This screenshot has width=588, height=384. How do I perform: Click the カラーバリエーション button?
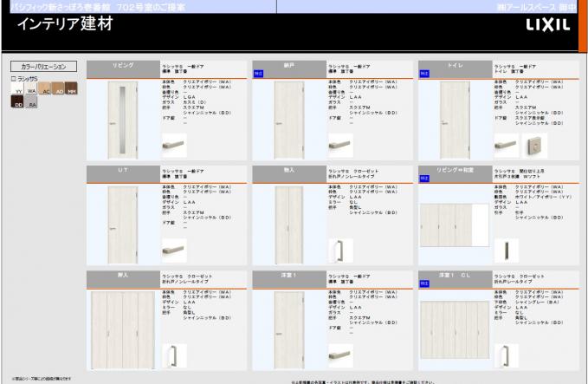43,67
